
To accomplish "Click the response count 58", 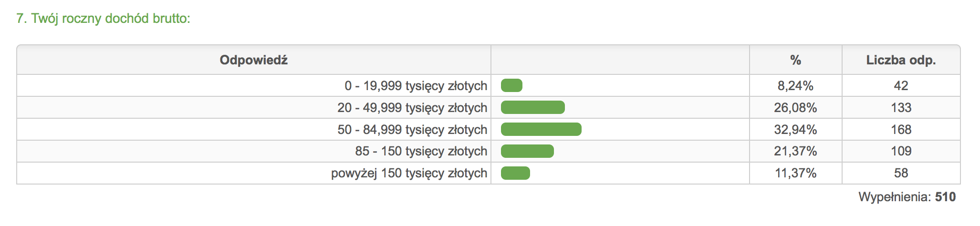I will point(901,173).
